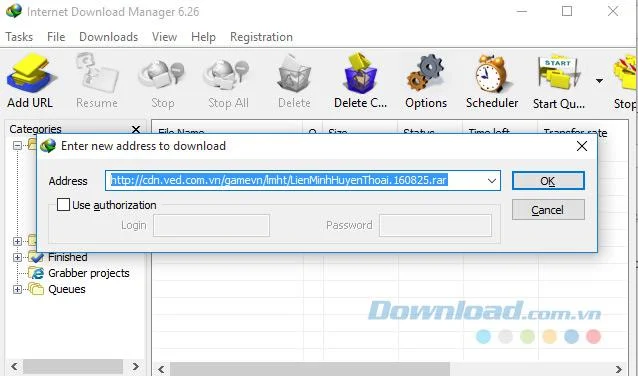638x376 pixels.
Task: Click the download list horizontal scrollbar thumb
Action: 310,369
